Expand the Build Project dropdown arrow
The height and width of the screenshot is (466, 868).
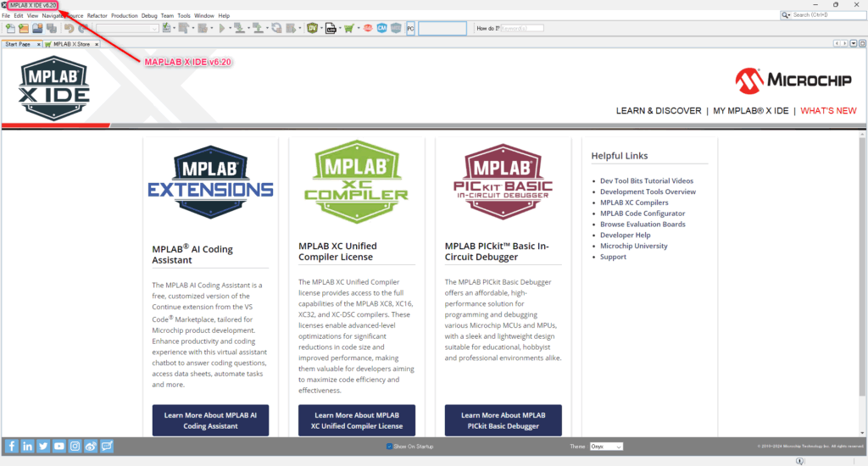click(193, 28)
